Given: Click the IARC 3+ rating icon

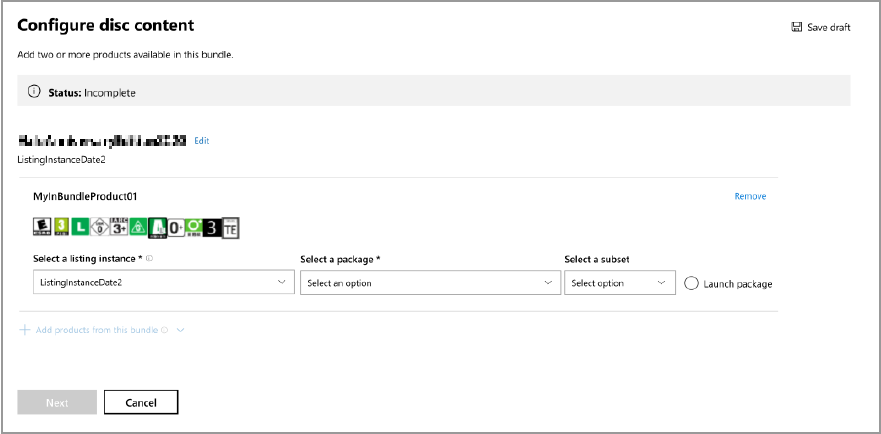Looking at the screenshot, I should [118, 227].
